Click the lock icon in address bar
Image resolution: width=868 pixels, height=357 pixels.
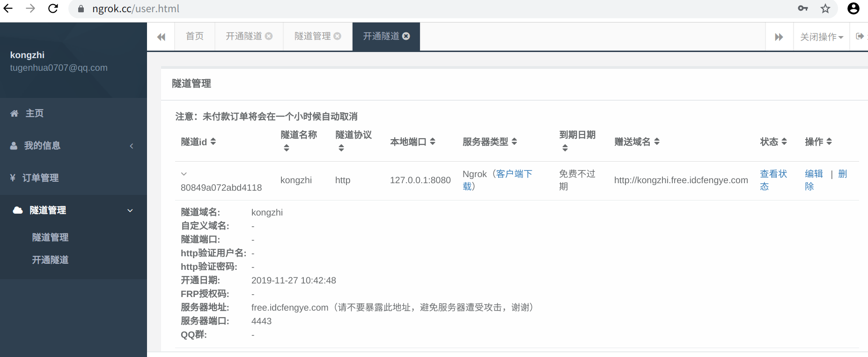pos(81,9)
